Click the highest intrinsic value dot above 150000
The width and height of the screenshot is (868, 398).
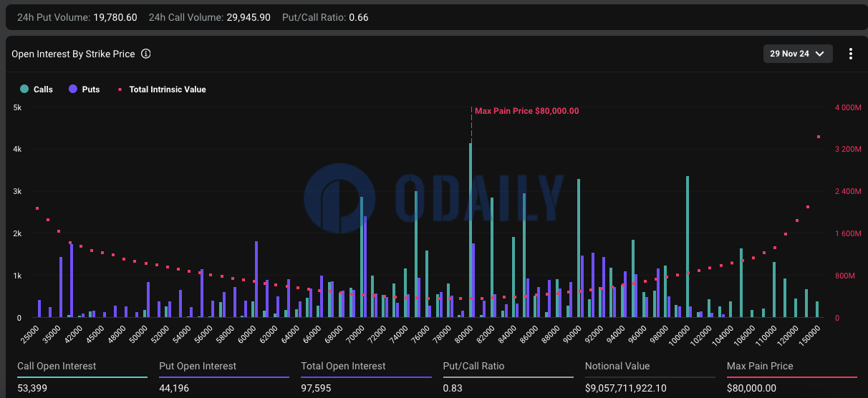(819, 137)
